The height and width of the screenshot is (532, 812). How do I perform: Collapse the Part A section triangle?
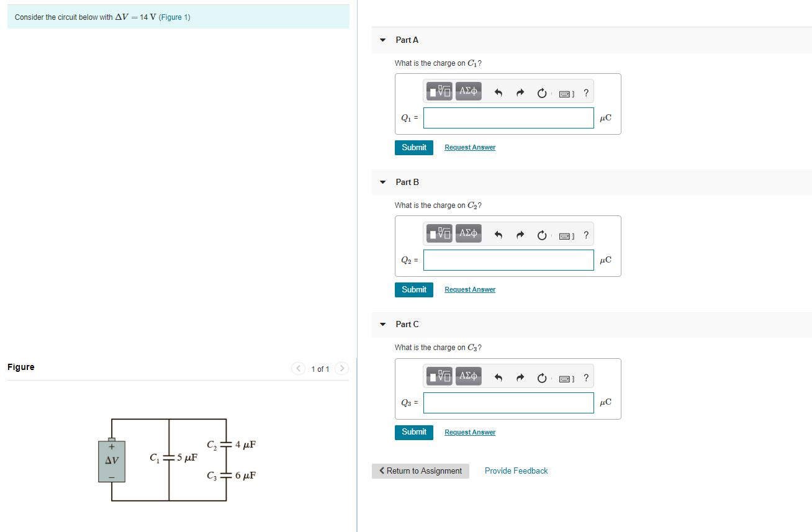point(383,40)
